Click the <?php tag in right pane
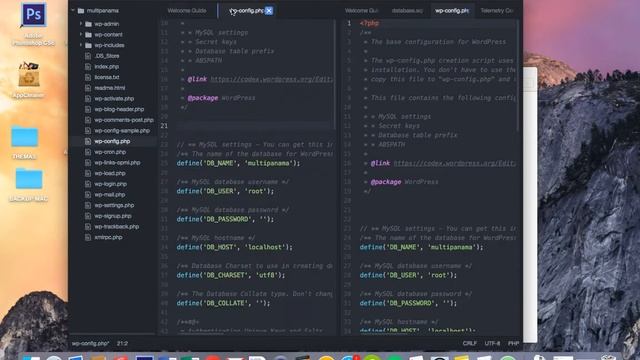640x360 pixels. coord(369,23)
